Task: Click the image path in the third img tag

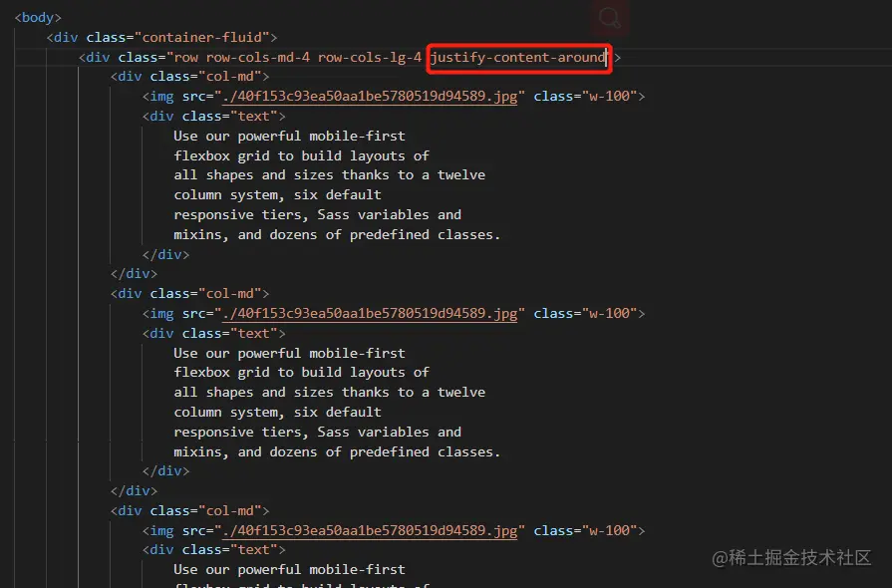Action: (370, 530)
